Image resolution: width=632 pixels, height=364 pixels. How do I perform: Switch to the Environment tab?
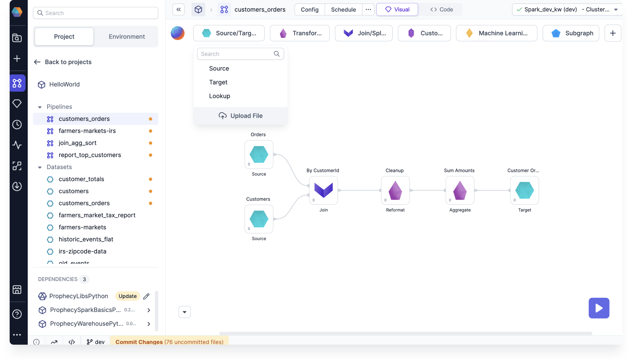click(x=127, y=37)
